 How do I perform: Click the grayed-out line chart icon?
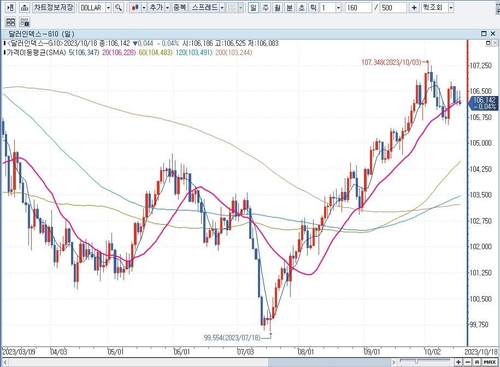tap(232, 7)
